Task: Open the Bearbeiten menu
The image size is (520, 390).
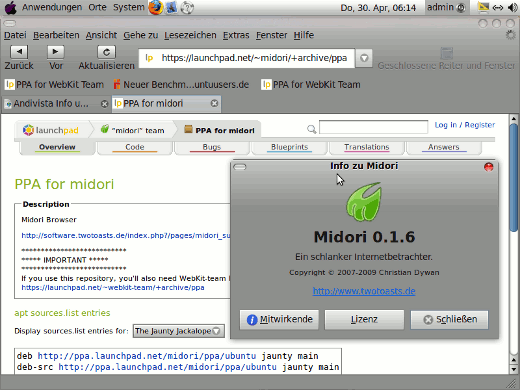Action: [56, 35]
